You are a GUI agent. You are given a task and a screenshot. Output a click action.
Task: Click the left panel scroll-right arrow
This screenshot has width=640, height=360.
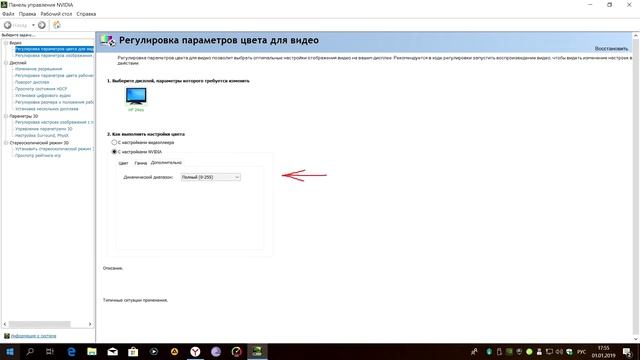pos(90,324)
